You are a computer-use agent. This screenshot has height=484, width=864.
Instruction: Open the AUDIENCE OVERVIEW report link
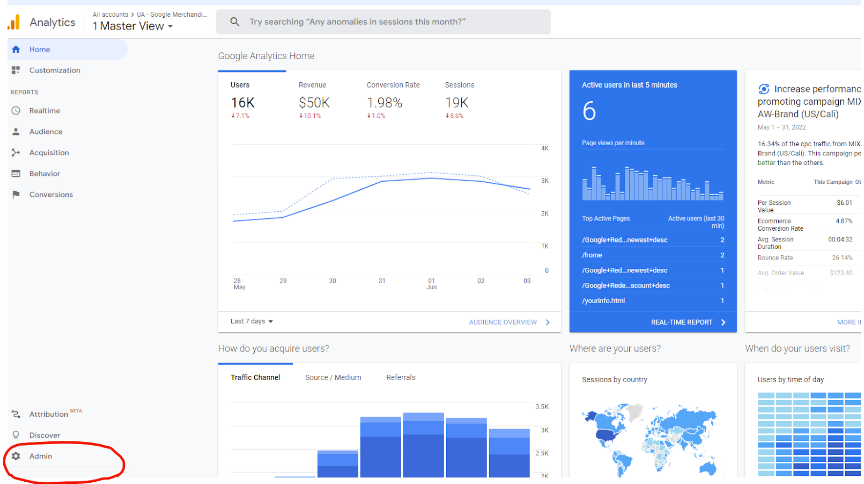503,322
